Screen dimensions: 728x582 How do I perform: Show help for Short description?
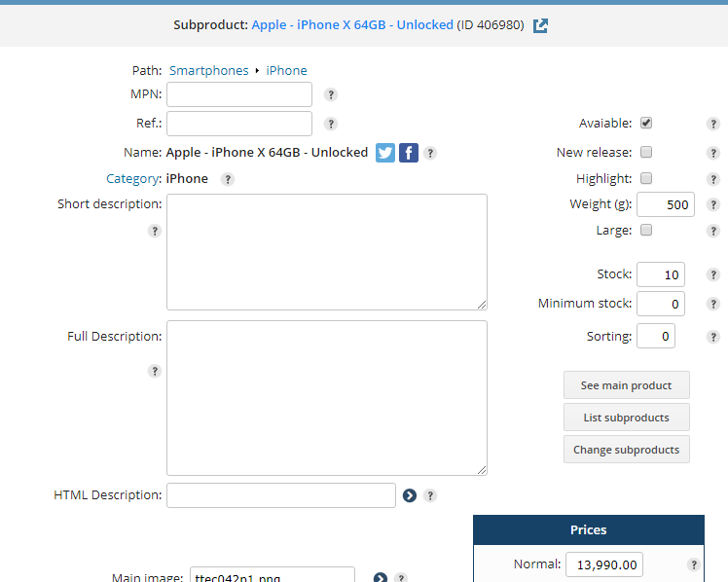155,231
